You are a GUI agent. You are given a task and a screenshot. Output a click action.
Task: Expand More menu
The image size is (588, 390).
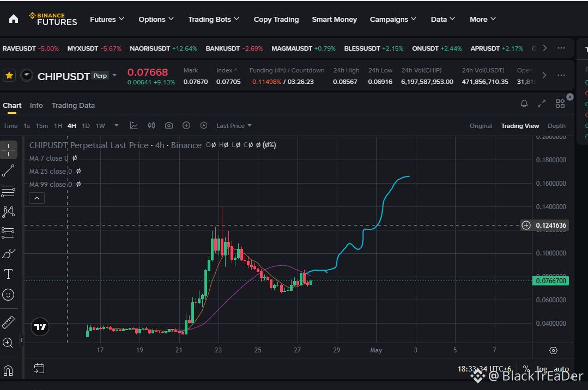coord(483,19)
